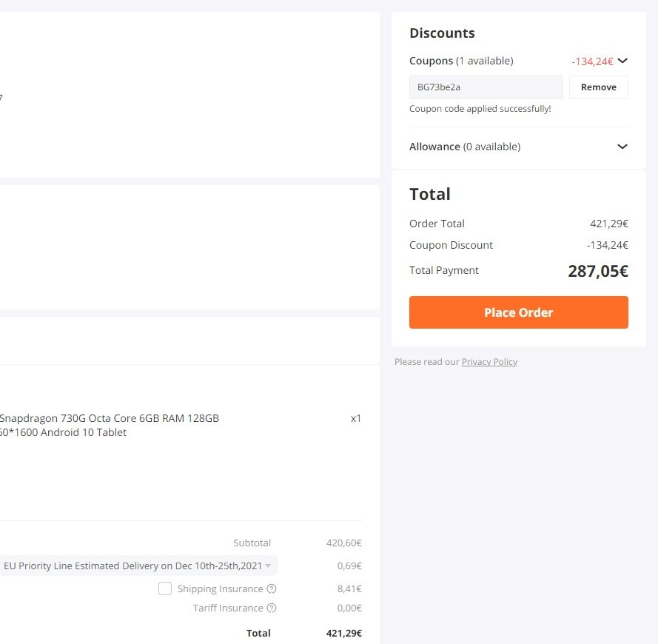Click the Shipping Insurance label text
The width and height of the screenshot is (658, 644).
pos(221,588)
